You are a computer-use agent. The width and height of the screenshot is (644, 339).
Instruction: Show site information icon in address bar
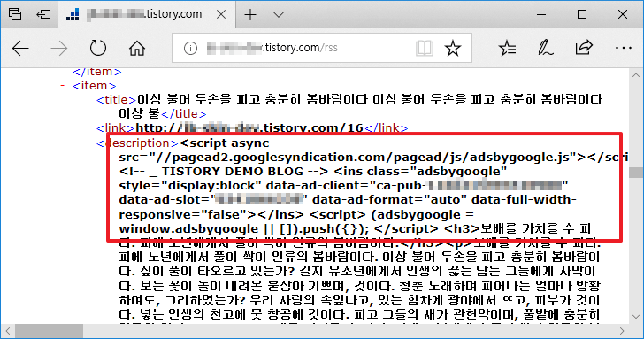click(x=190, y=49)
